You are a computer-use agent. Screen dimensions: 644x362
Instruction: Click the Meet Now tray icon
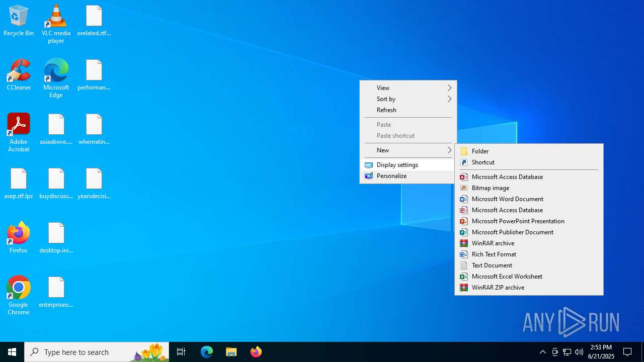(x=555, y=352)
